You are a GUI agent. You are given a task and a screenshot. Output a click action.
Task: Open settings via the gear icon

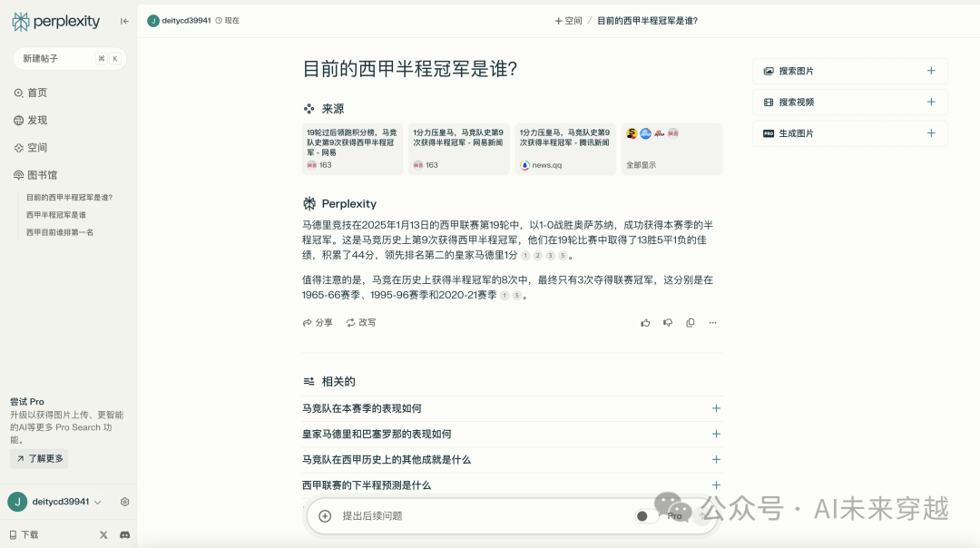pyautogui.click(x=125, y=502)
